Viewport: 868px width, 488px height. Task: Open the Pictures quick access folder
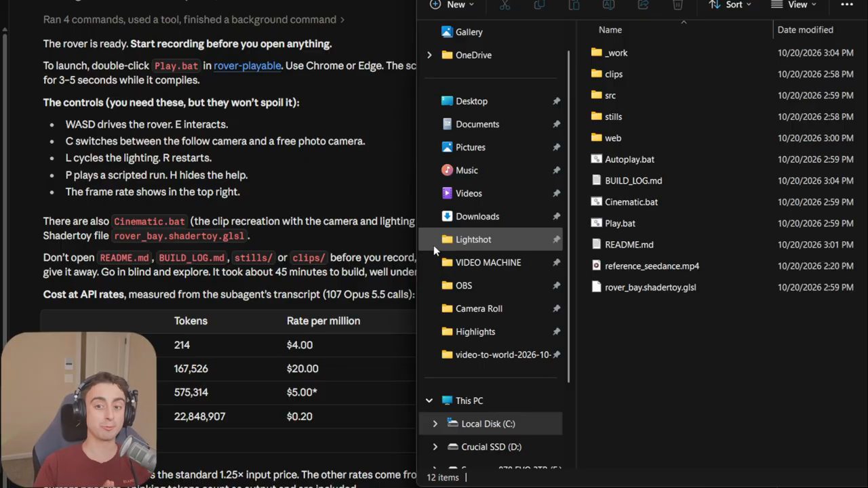click(470, 147)
